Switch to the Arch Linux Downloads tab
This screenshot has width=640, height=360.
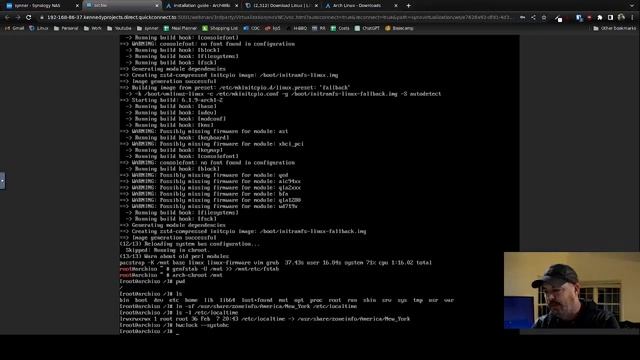coord(361,5)
